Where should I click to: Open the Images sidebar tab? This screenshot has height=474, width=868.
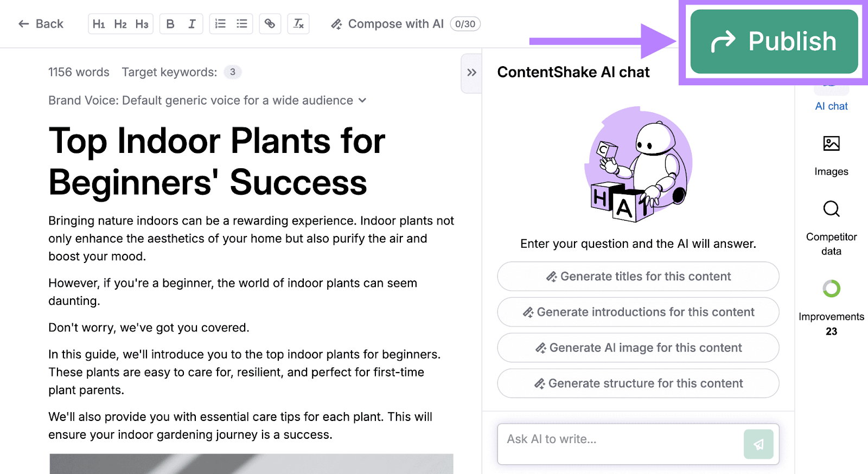pyautogui.click(x=831, y=156)
